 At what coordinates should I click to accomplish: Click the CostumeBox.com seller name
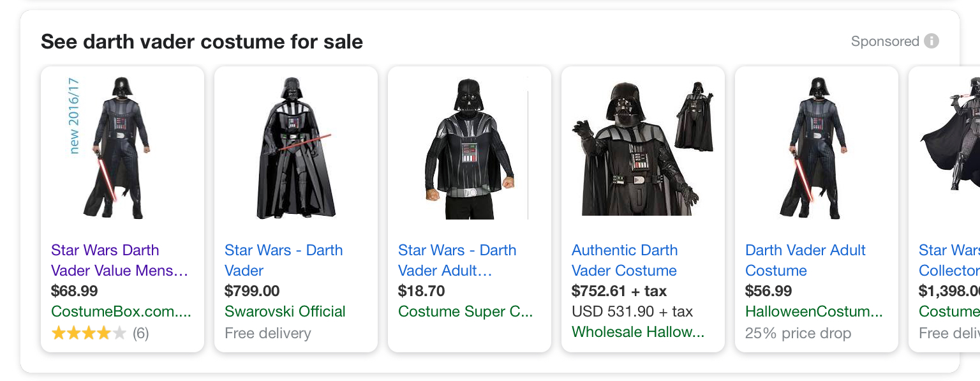coord(121,311)
